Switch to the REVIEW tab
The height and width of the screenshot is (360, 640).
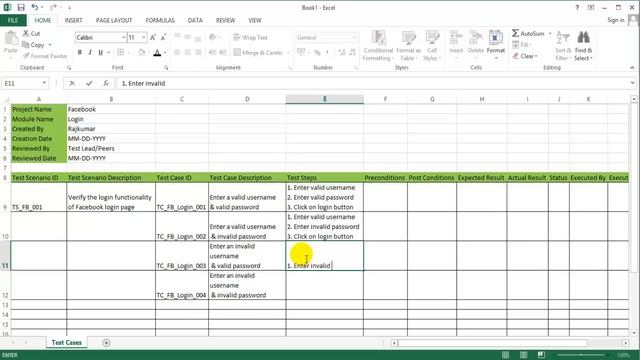click(x=225, y=20)
